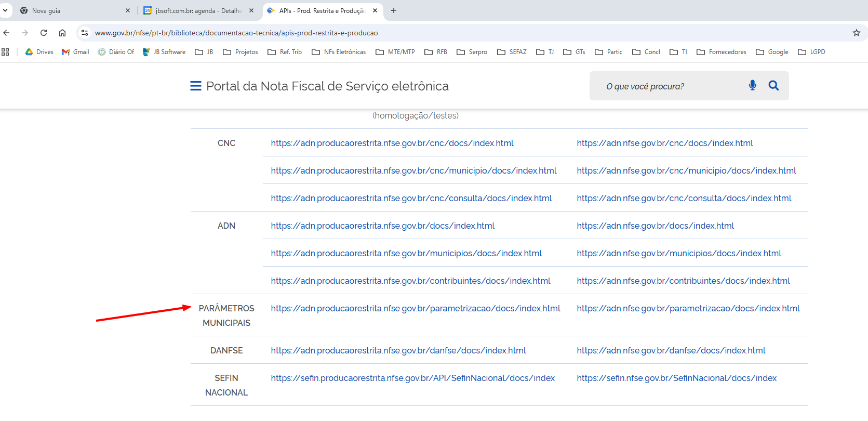Image resolution: width=868 pixels, height=421 pixels.
Task: Open restricted production parametrizacao docs link
Action: [415, 308]
